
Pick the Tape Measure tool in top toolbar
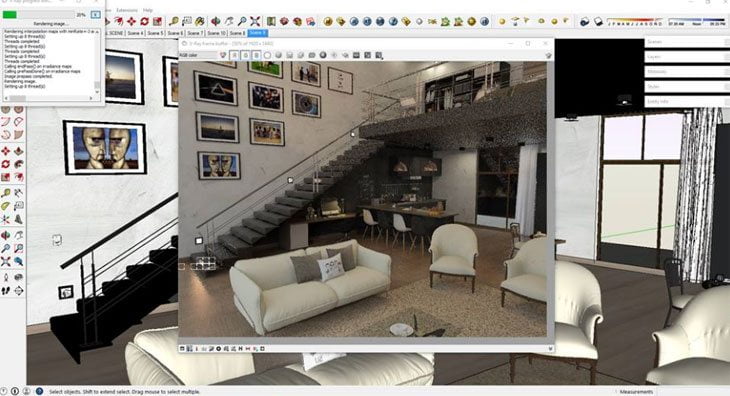174,21
